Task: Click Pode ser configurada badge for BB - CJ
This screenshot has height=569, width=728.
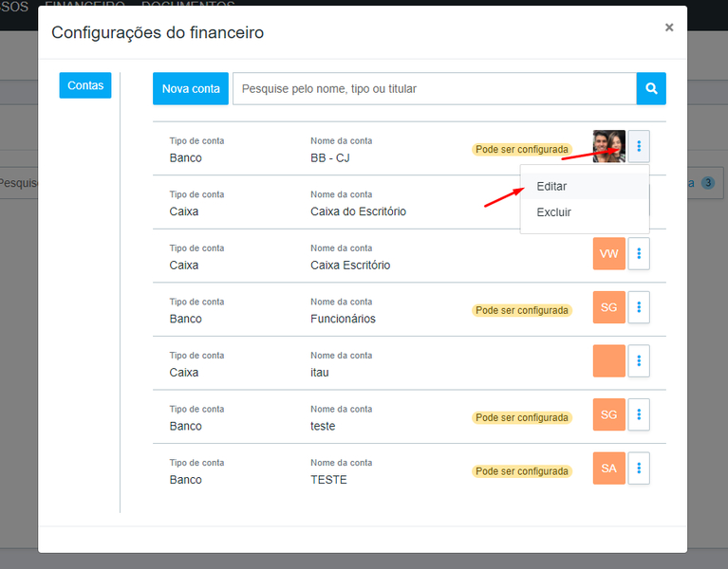Action: (x=522, y=150)
